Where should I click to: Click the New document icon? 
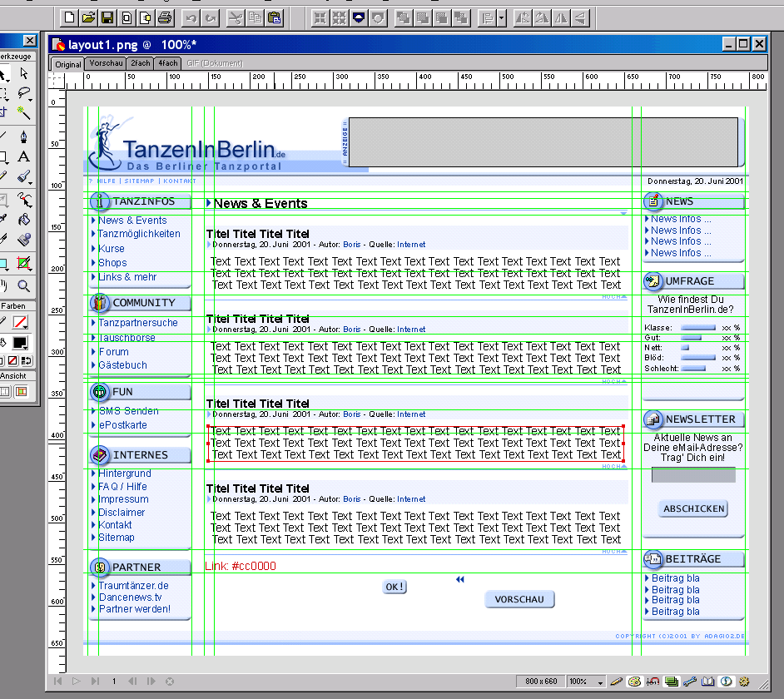click(x=70, y=17)
